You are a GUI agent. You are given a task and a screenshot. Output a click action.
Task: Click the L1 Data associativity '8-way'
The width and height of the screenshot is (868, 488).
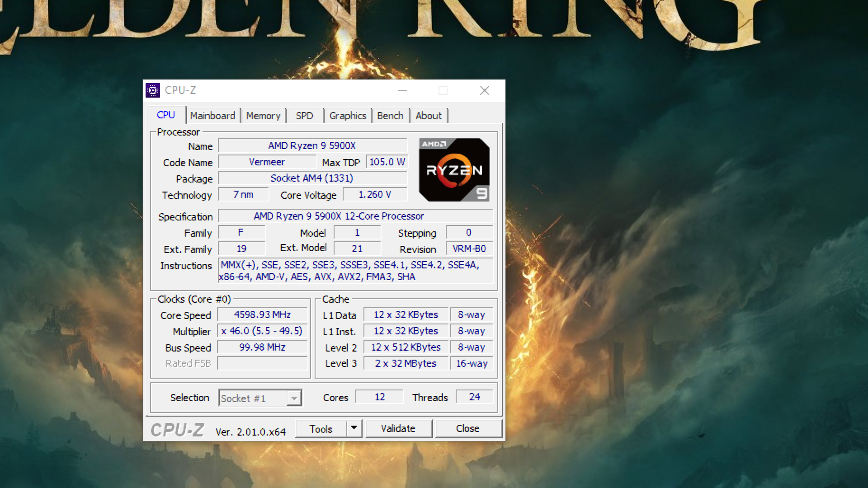pos(472,314)
